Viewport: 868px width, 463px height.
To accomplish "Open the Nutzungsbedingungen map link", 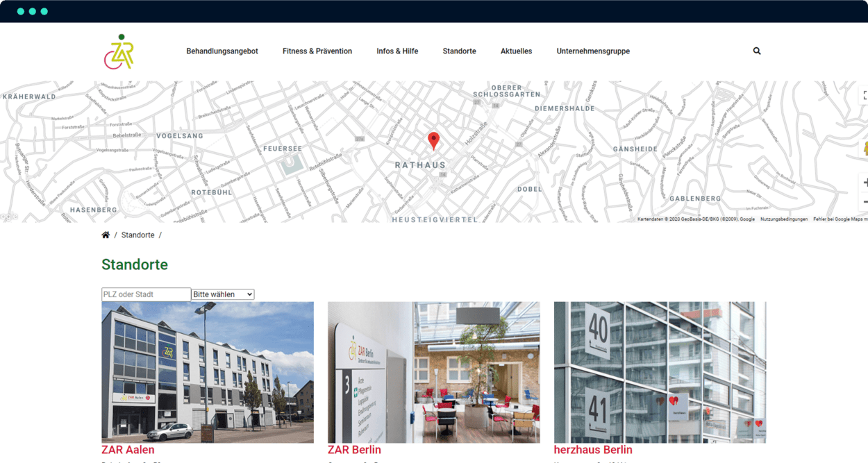I will click(x=784, y=219).
